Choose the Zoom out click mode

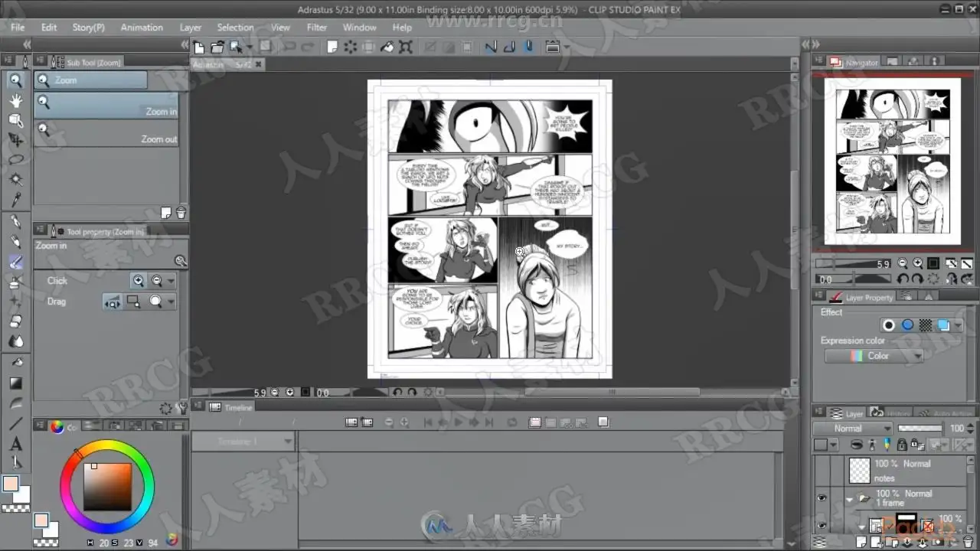156,281
